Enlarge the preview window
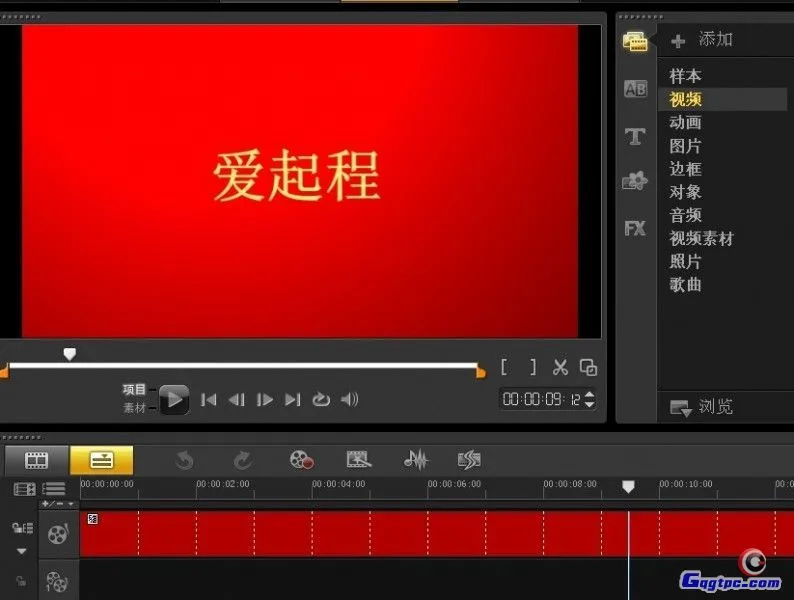794x600 pixels. [588, 368]
